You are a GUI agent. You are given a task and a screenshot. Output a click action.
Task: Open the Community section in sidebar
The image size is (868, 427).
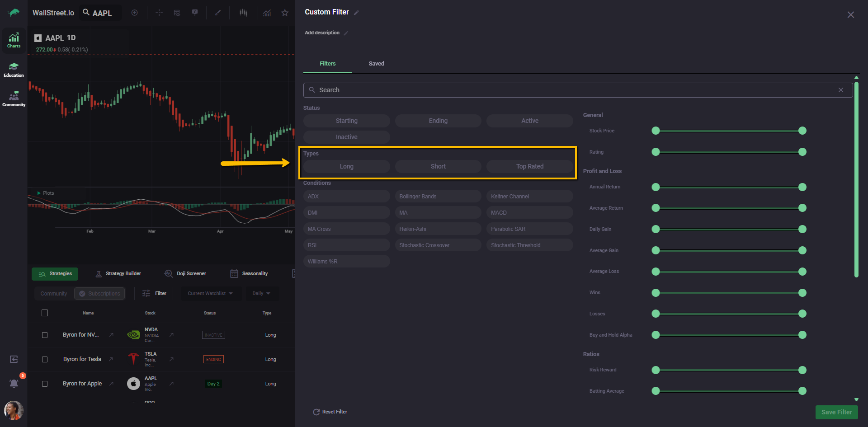14,99
